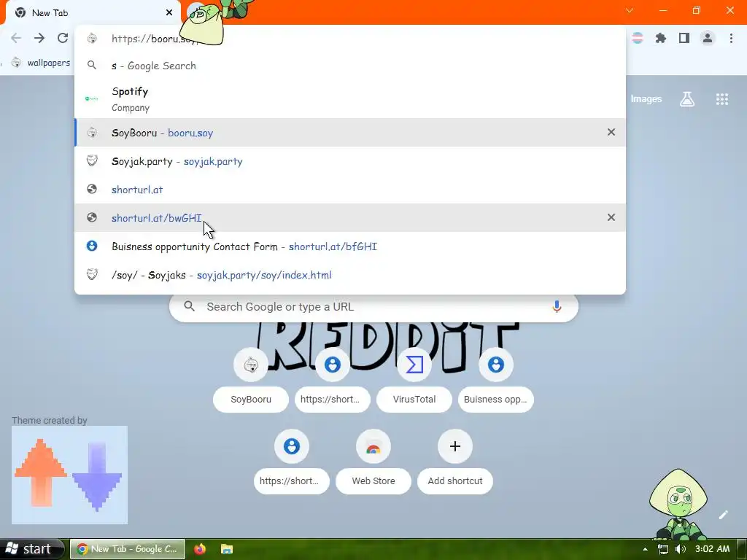This screenshot has width=747, height=560.
Task: Select the SoyBooru booru.soy suggestion
Action: [350, 133]
